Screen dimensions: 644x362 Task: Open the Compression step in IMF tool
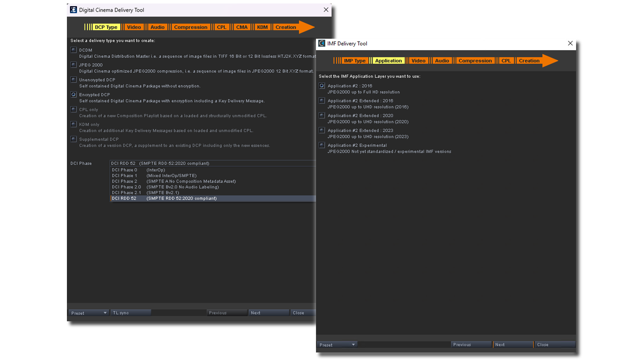tap(475, 61)
